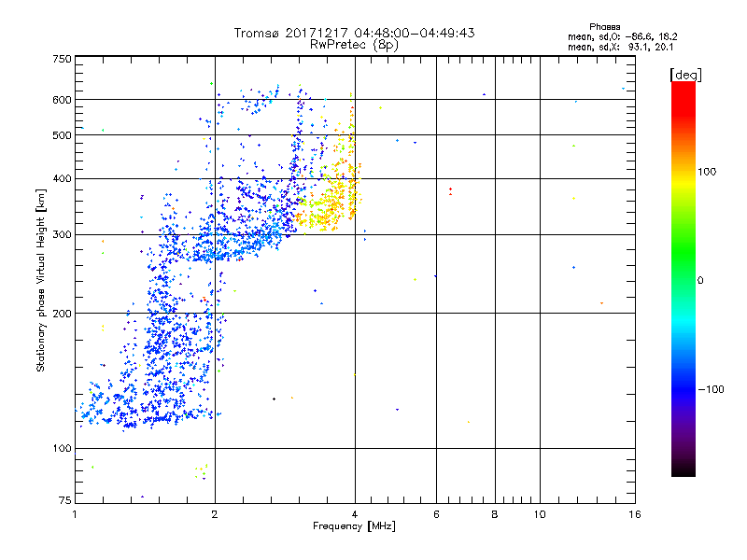Click the '[deg]' colorbar label

click(x=685, y=75)
